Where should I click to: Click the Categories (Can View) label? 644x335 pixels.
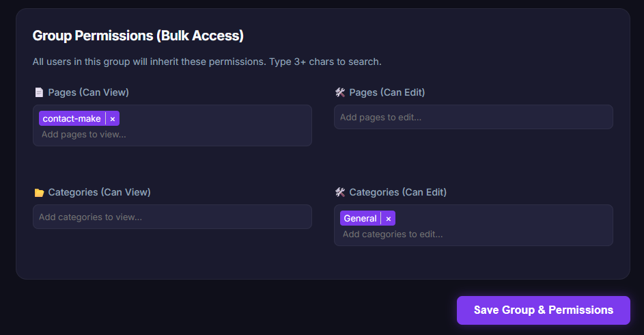[99, 193]
